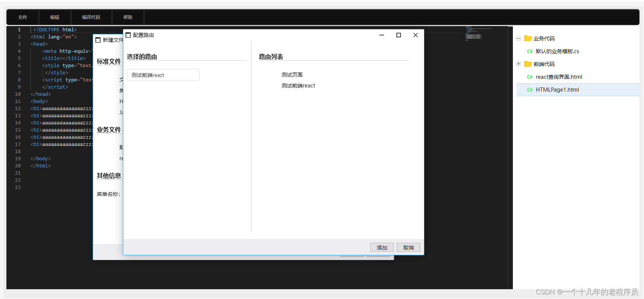Click the </html> closing tag line
Viewport: 644px width, 299px height.
point(41,166)
